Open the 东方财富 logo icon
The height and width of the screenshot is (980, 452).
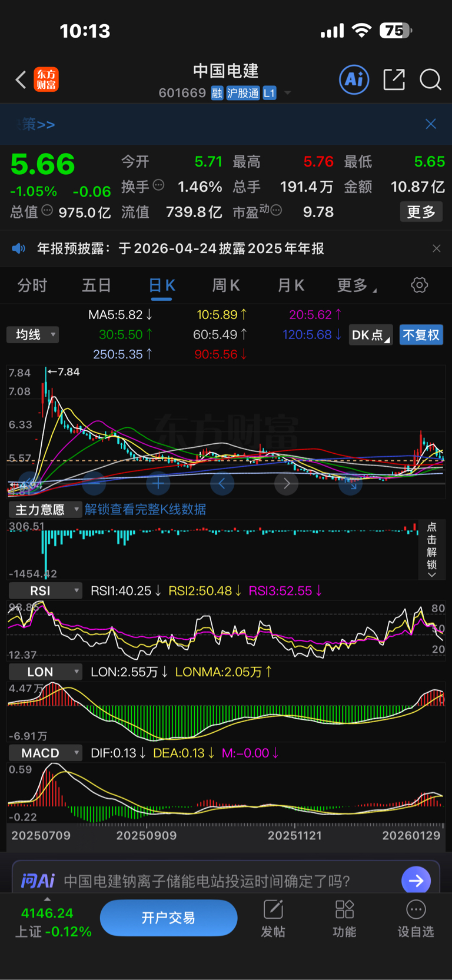click(x=46, y=79)
